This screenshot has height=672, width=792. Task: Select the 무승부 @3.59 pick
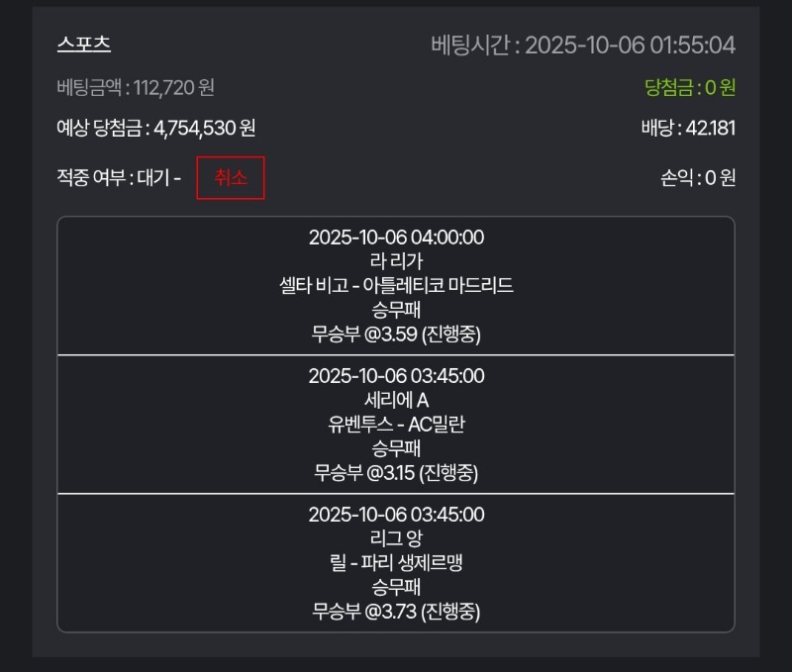[x=396, y=334]
